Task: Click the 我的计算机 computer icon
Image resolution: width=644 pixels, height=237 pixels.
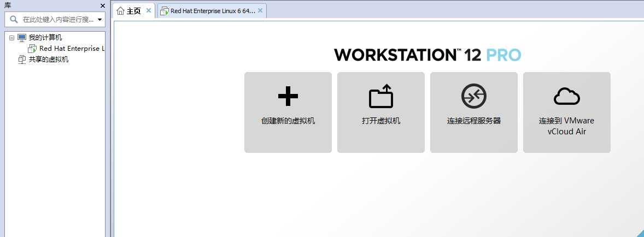Action: click(22, 38)
